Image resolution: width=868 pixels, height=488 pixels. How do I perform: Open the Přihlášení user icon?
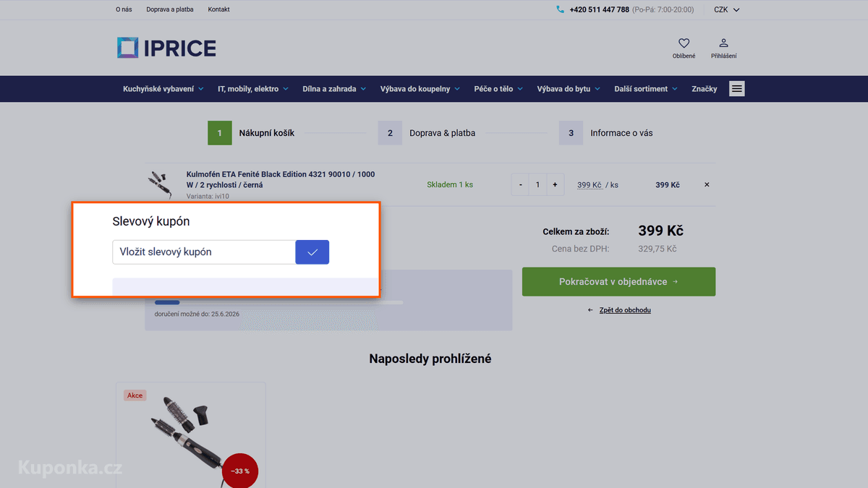(x=723, y=43)
